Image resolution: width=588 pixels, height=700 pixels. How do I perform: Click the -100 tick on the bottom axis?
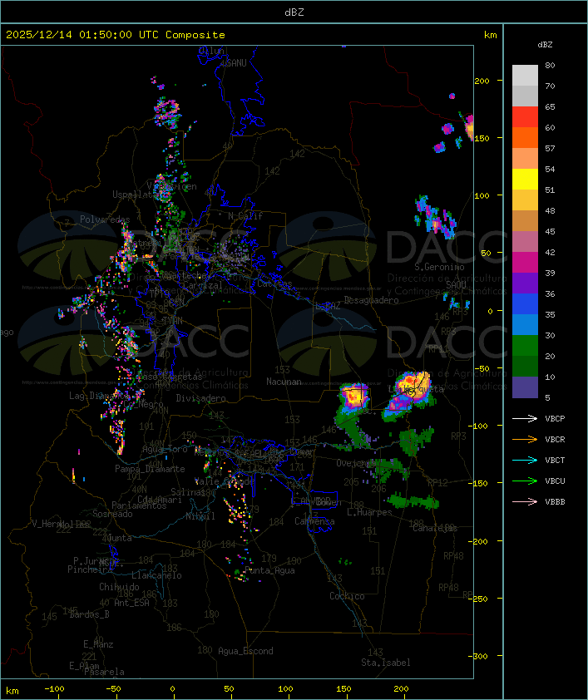(x=54, y=689)
